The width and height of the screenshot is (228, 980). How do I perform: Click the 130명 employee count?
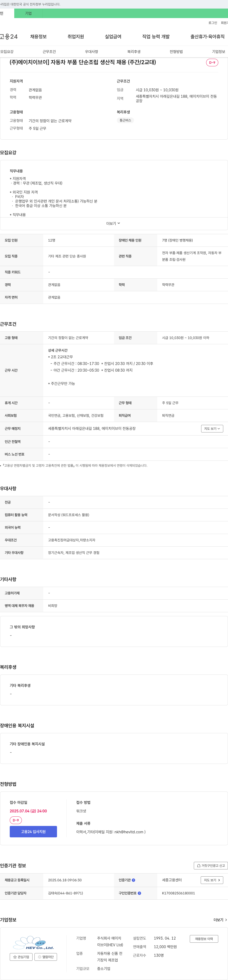click(x=158, y=955)
